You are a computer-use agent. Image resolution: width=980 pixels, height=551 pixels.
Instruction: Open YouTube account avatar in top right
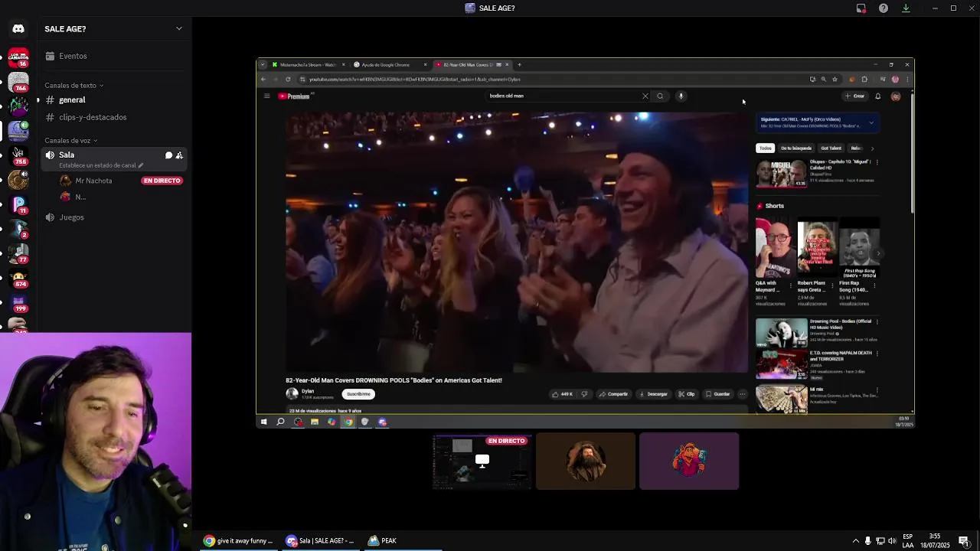click(x=896, y=96)
